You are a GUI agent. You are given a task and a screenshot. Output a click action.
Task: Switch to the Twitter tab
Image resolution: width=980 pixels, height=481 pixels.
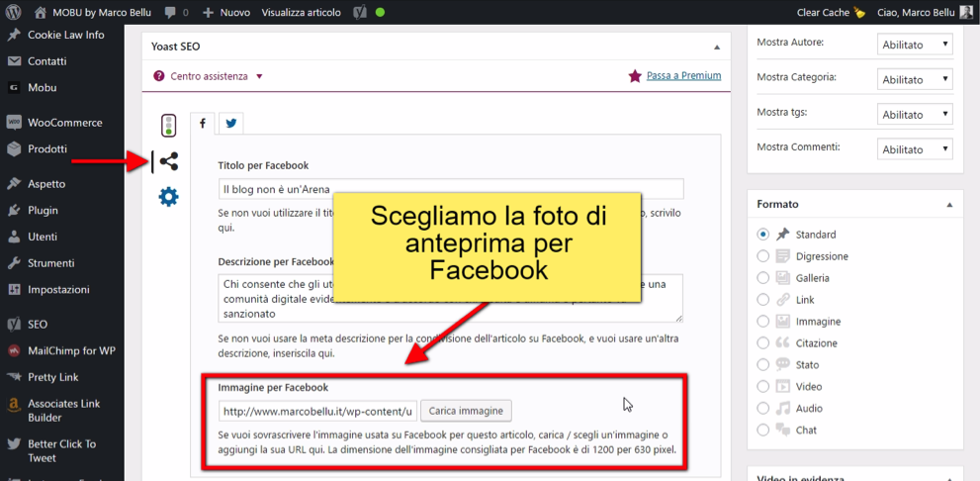pyautogui.click(x=231, y=124)
